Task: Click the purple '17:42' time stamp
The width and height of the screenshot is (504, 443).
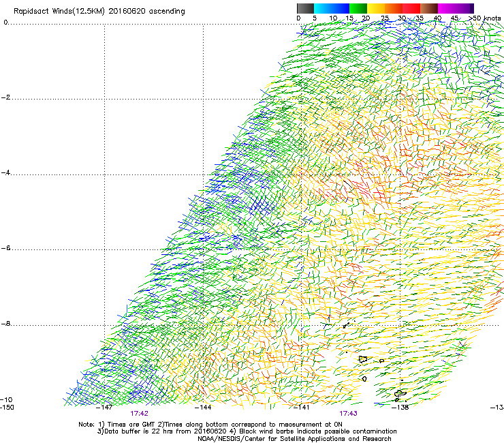Action: tap(139, 414)
